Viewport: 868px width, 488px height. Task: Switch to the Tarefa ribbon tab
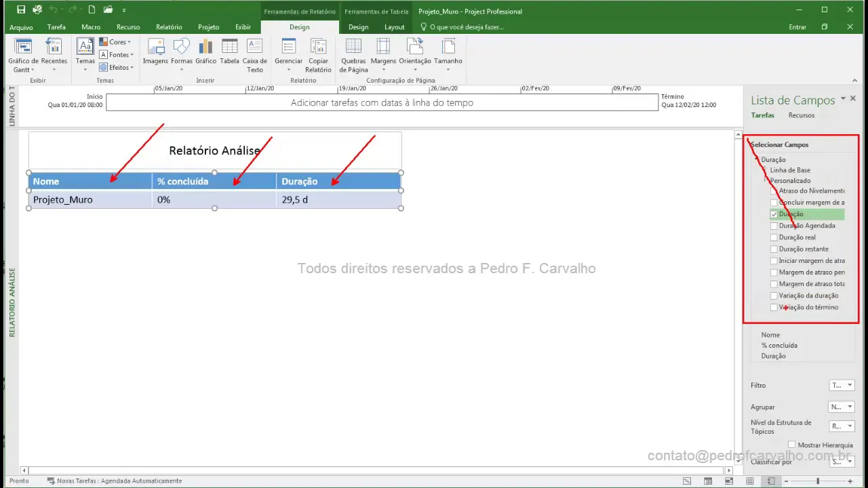(x=56, y=27)
